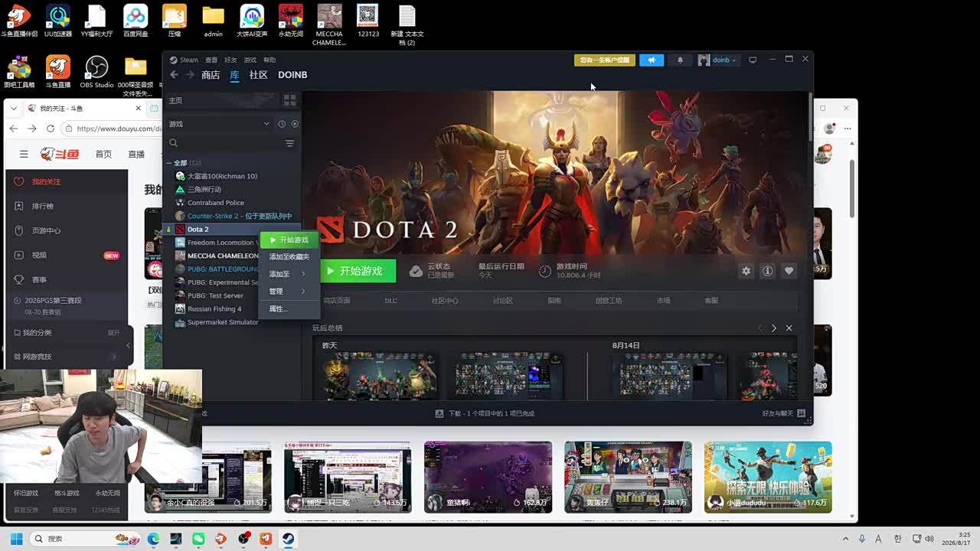Image resolution: width=980 pixels, height=551 pixels.
Task: Open Dota 2 社区中心 tab
Action: (445, 301)
